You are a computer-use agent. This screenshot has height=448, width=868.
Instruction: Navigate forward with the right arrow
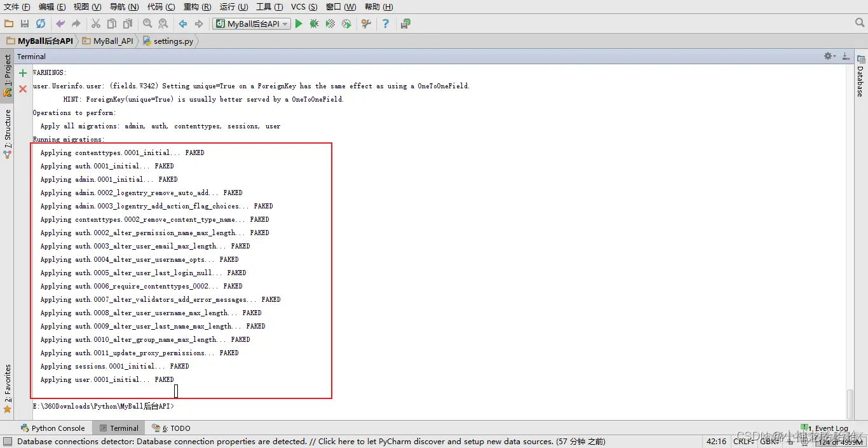[199, 24]
